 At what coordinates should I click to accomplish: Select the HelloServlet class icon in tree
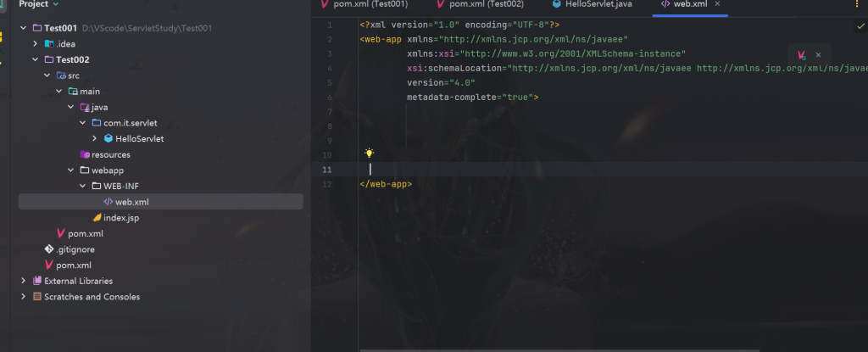tap(108, 138)
